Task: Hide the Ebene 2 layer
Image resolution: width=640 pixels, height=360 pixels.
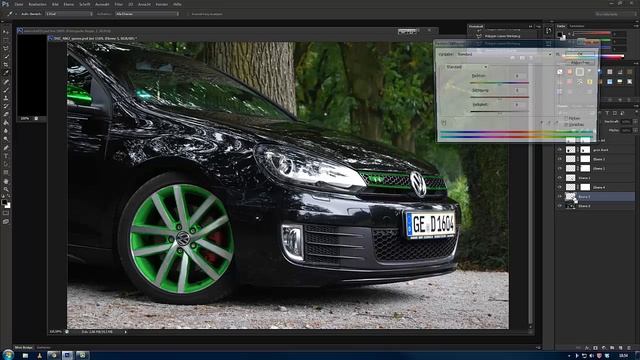Action: (560, 159)
